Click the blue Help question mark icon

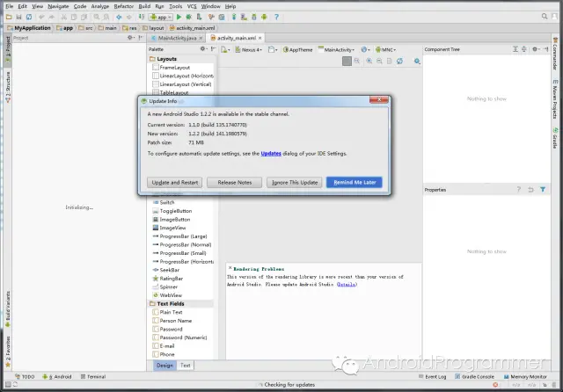click(x=276, y=17)
